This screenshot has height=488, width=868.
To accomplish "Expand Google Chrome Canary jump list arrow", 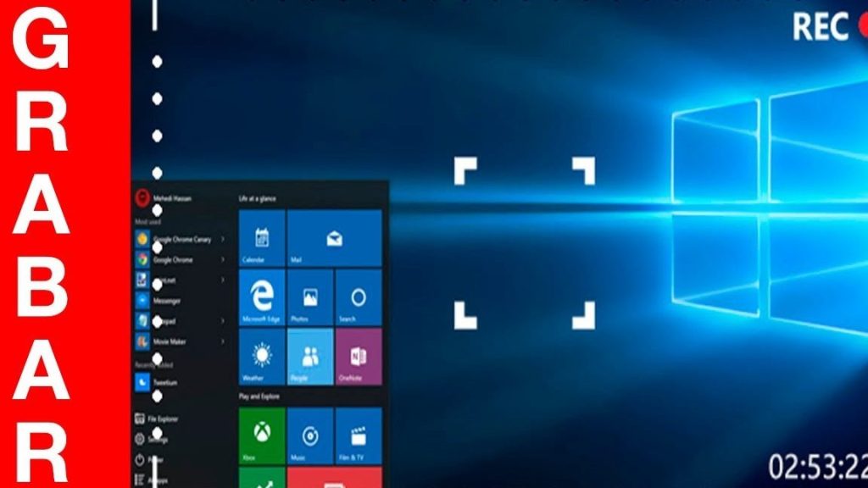I will pyautogui.click(x=223, y=239).
